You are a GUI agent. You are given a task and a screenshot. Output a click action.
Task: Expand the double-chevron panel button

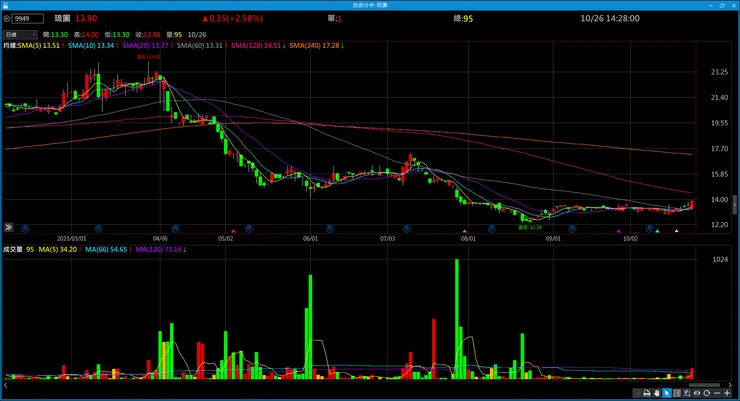tap(8, 227)
